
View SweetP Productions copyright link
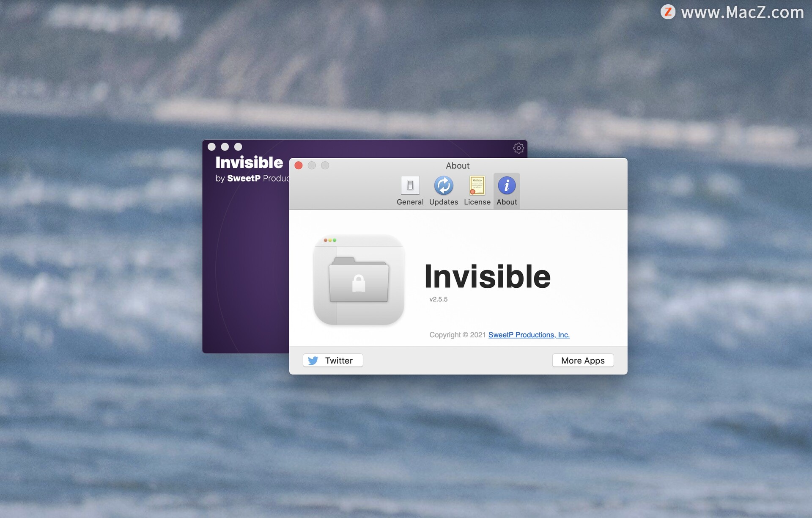tap(529, 334)
